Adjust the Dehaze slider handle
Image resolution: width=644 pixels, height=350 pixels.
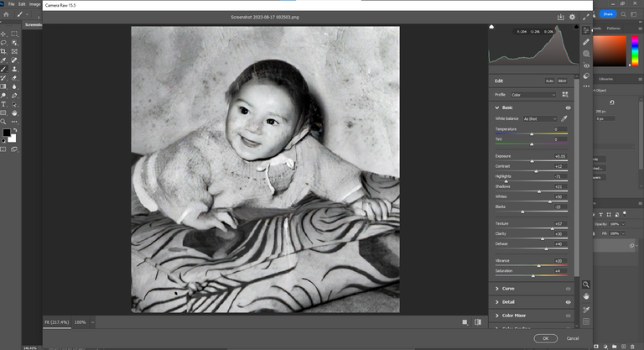tap(546, 248)
